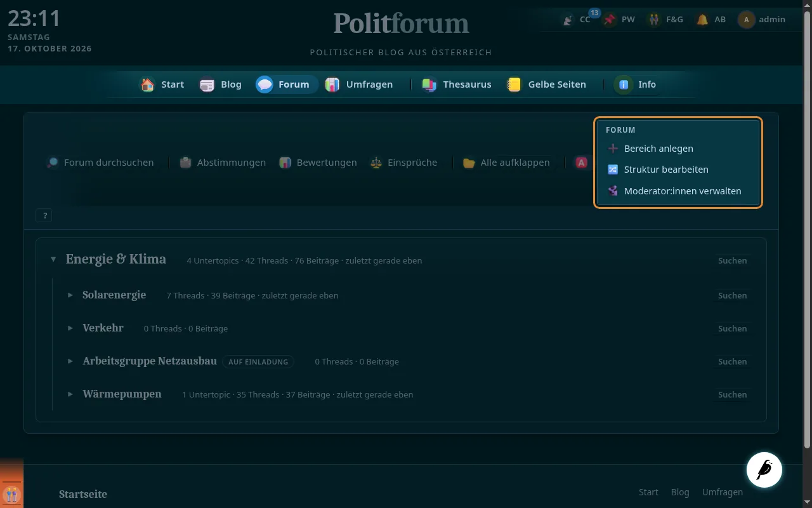This screenshot has width=812, height=508.
Task: Open the Solarenergie topic title
Action: (x=114, y=295)
